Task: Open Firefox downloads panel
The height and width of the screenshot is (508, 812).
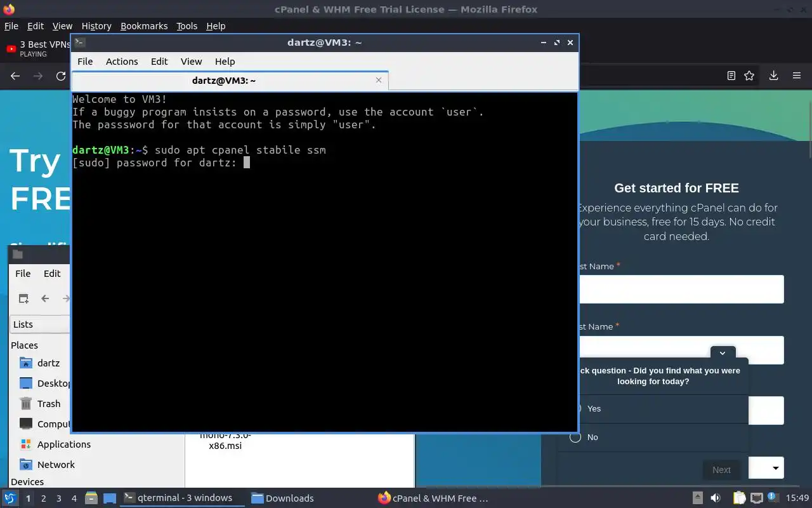Action: click(773, 76)
